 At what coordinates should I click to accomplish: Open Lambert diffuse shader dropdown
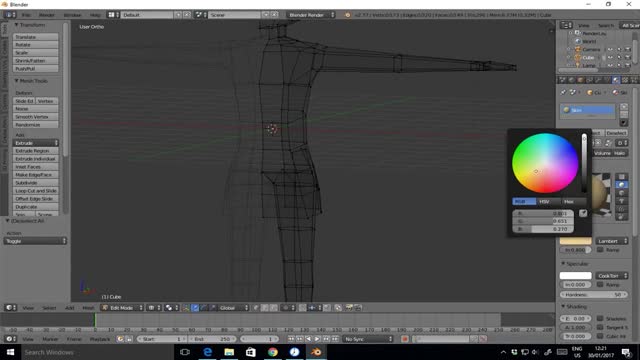pos(611,241)
